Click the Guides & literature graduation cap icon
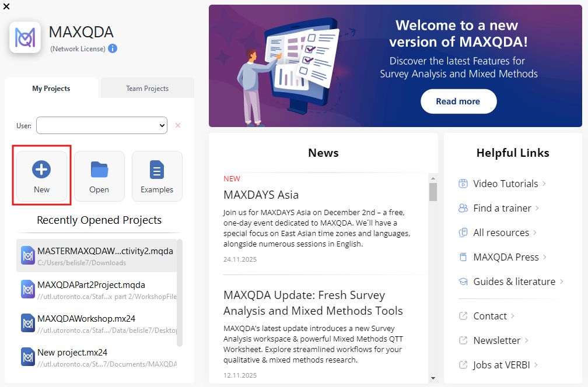The image size is (588, 387). point(463,282)
